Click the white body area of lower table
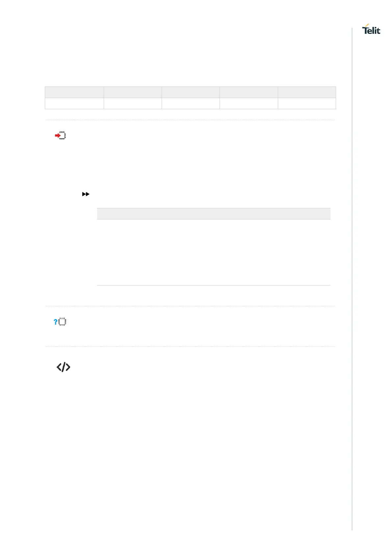392x554 pixels. point(214,252)
